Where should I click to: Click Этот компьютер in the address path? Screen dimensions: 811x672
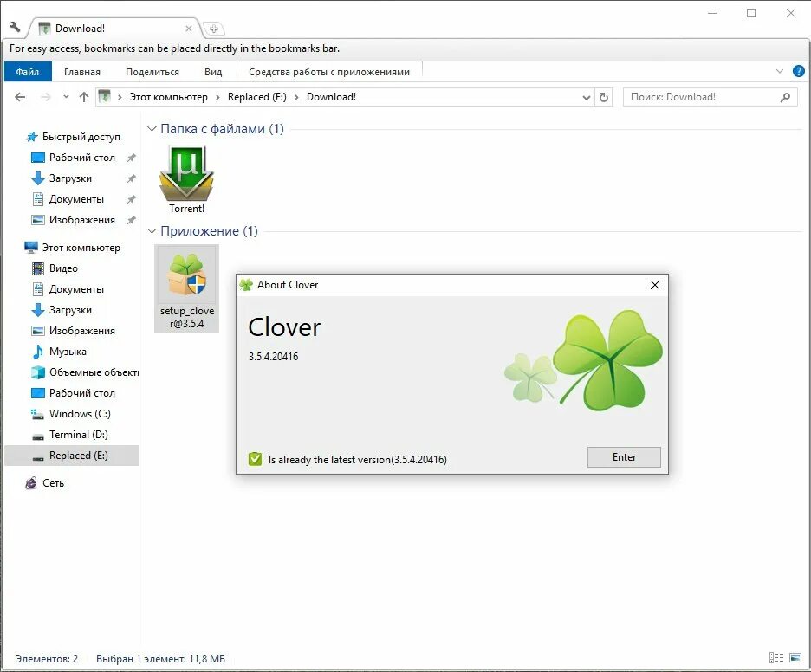[168, 97]
